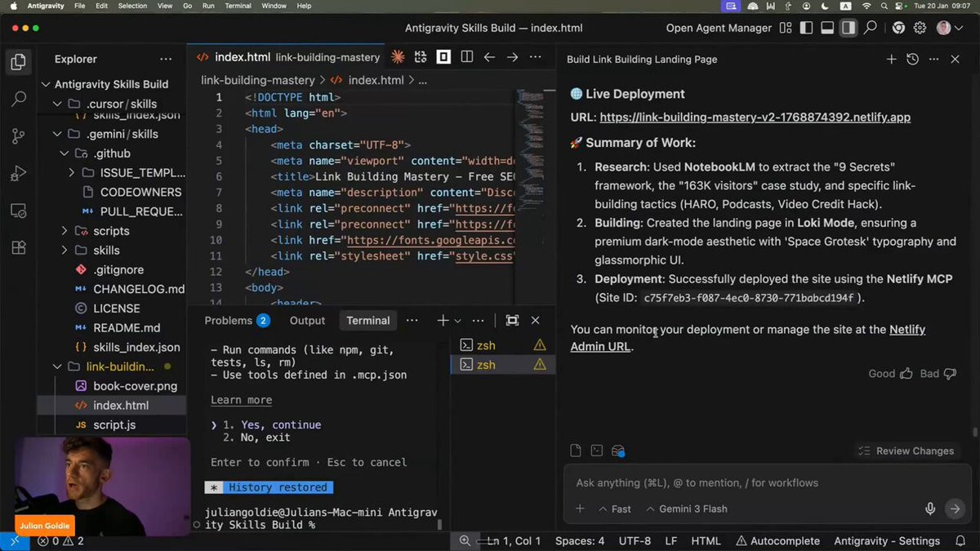Open the netlify.app live deployment URL
980x551 pixels.
(x=755, y=117)
